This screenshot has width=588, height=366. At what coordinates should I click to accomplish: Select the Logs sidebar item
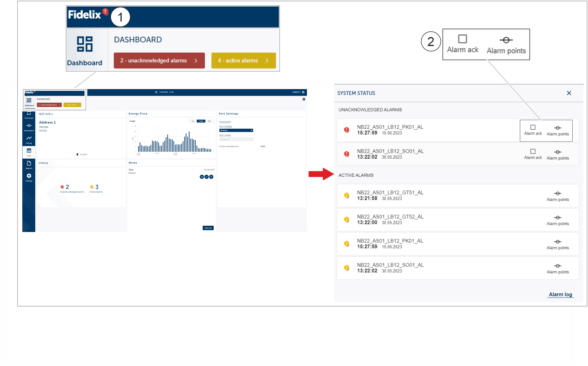point(29,152)
